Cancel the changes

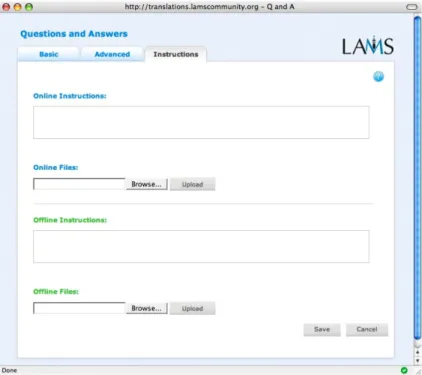coord(367,329)
